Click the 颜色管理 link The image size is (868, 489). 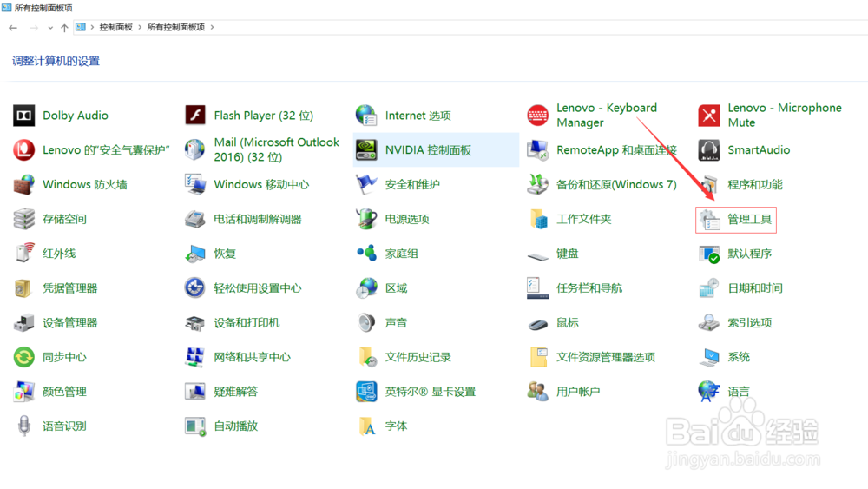64,392
